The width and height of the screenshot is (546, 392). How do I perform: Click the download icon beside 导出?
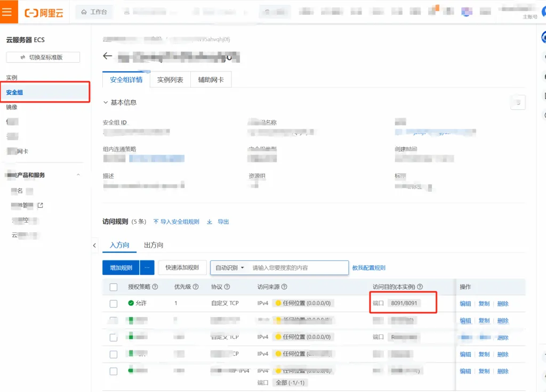pos(209,222)
